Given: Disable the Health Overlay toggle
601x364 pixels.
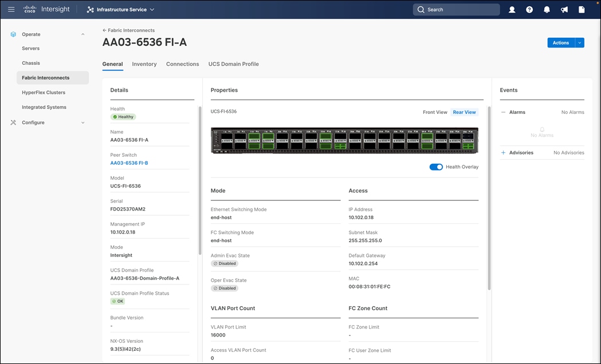Looking at the screenshot, I should tap(436, 167).
